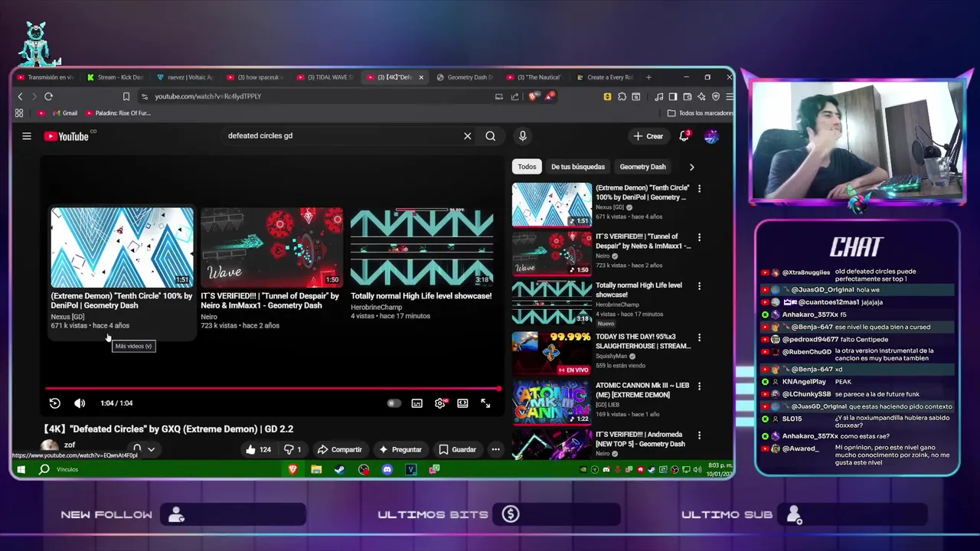Open the player settings gear
The image size is (980, 551).
tap(439, 403)
